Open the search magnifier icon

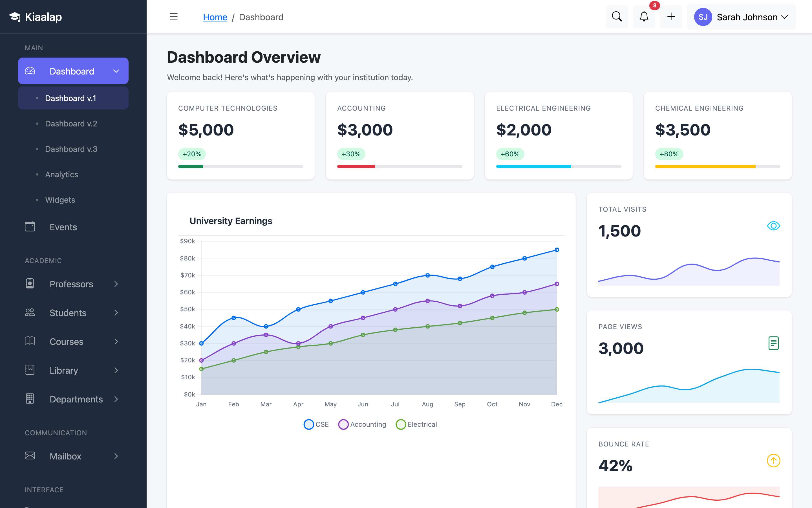pyautogui.click(x=617, y=16)
